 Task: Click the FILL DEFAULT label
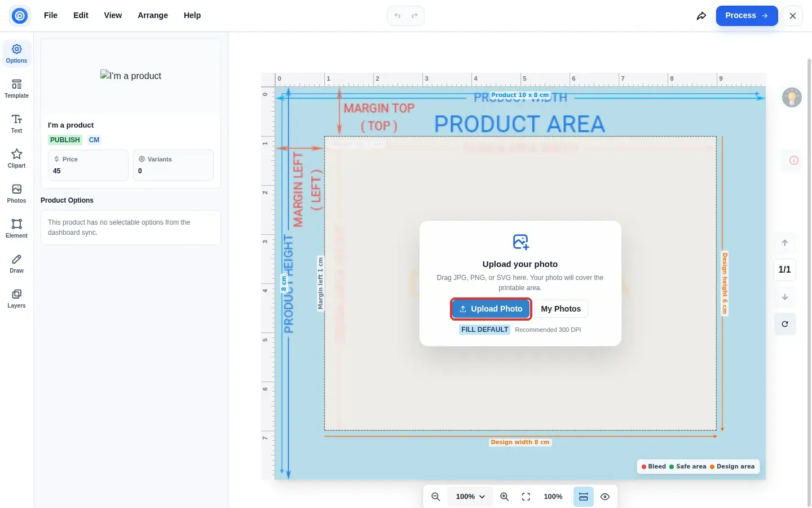click(485, 330)
